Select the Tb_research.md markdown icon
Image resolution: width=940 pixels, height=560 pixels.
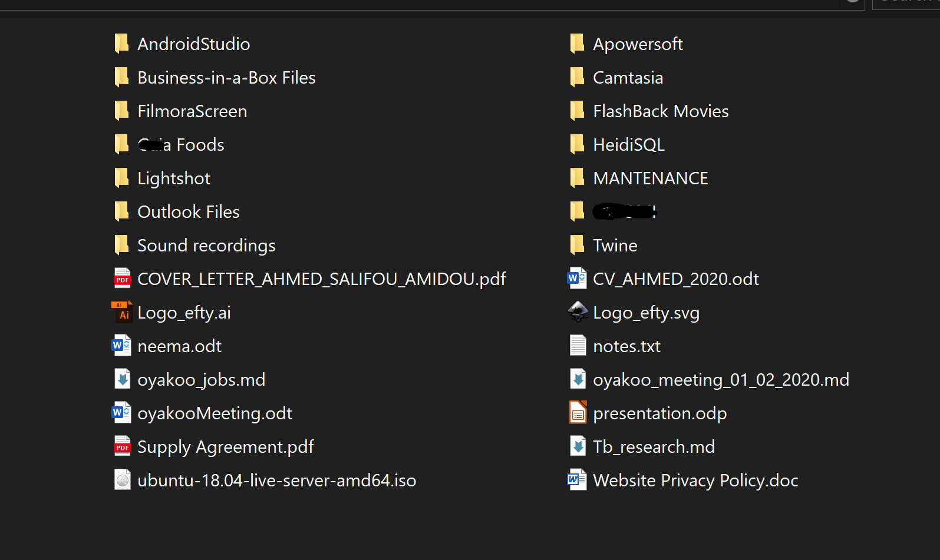(578, 446)
